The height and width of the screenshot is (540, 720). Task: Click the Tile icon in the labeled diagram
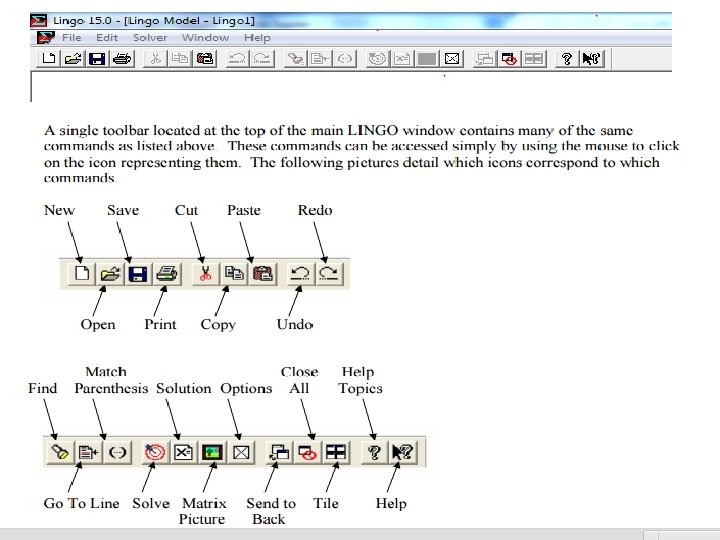336,452
